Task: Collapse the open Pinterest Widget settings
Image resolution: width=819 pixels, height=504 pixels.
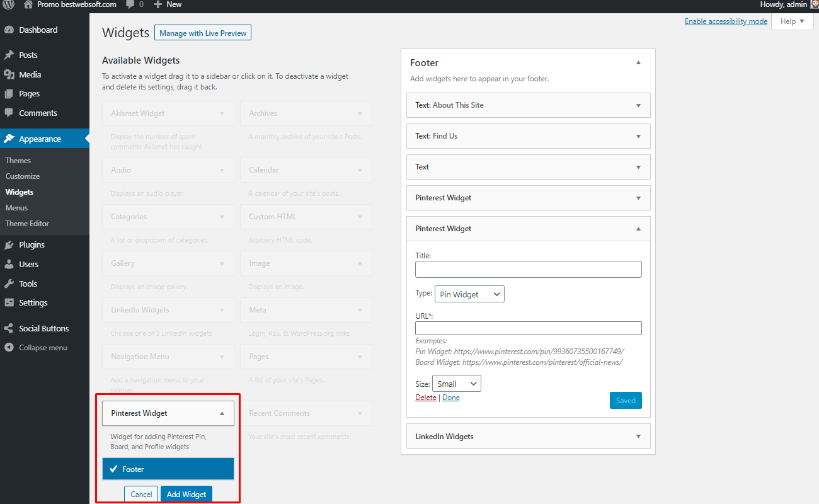Action: coord(638,229)
